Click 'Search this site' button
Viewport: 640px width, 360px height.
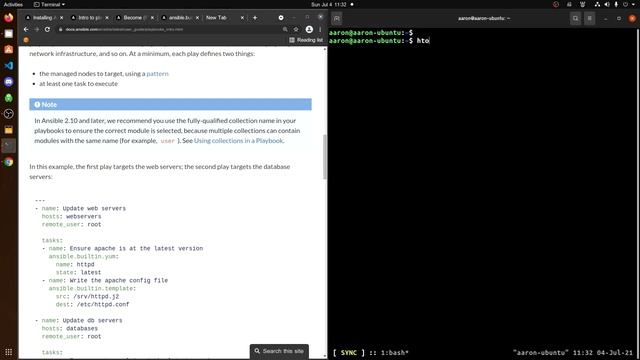[x=279, y=351]
